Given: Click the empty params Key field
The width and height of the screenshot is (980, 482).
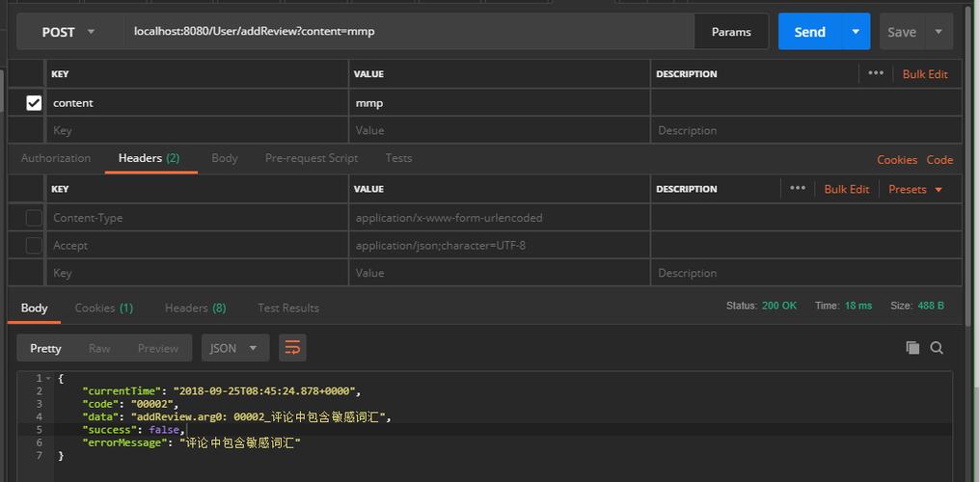Looking at the screenshot, I should (x=197, y=130).
